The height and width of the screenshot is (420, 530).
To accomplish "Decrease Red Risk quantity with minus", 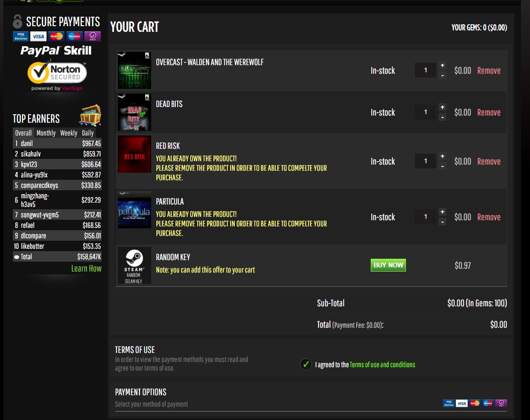I will pyautogui.click(x=442, y=166).
